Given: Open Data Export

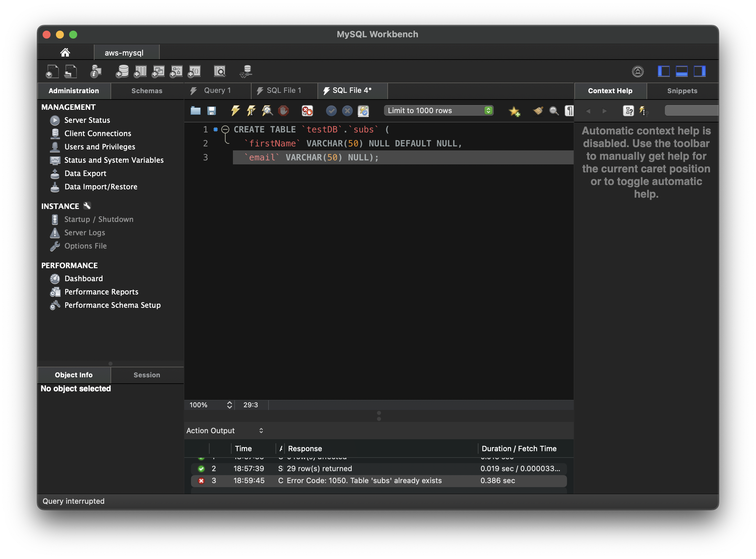Looking at the screenshot, I should click(x=85, y=173).
